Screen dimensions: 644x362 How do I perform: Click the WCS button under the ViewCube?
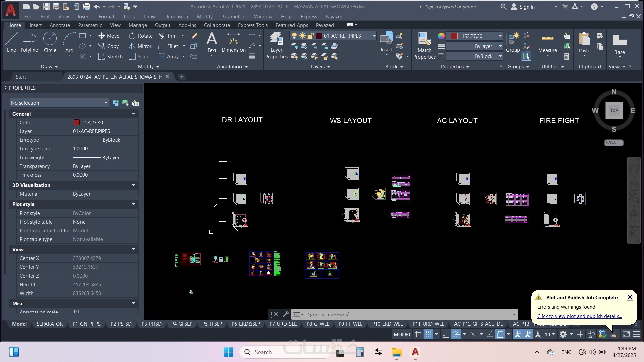(x=613, y=143)
